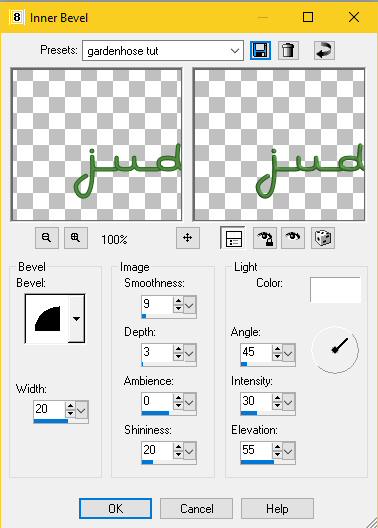This screenshot has height=528, width=378.
Task: Click the Cancel button
Action: click(197, 508)
